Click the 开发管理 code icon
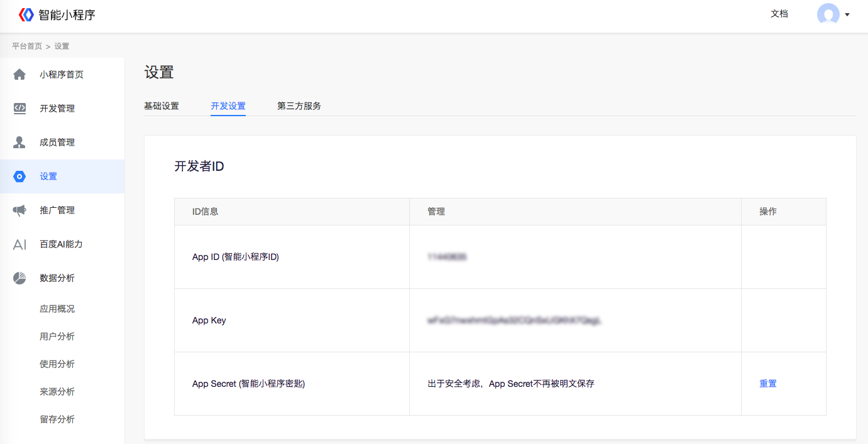 point(19,108)
